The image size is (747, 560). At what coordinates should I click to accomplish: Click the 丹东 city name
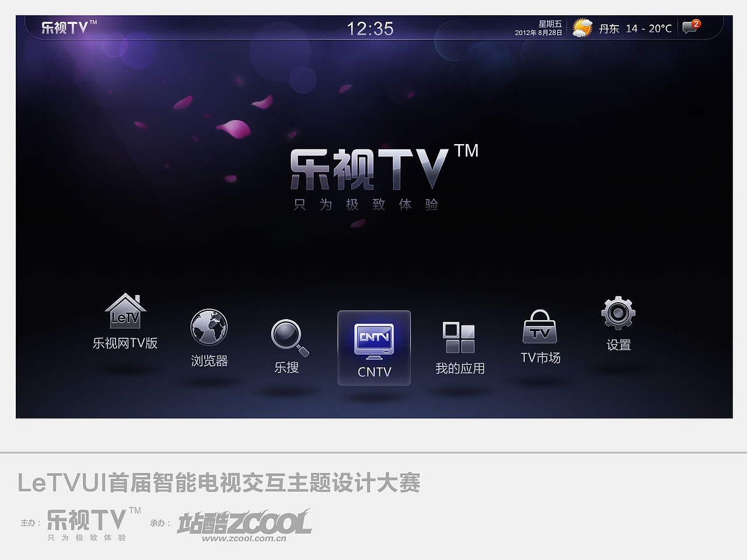[x=609, y=29]
